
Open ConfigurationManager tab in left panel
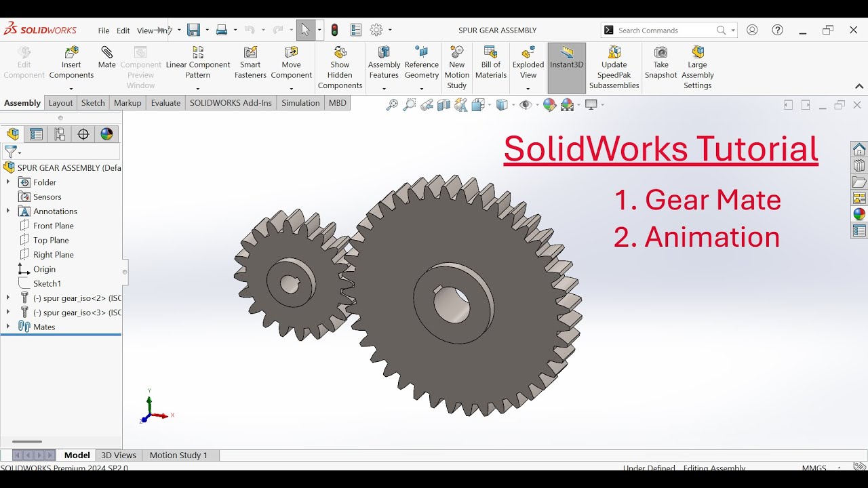[60, 134]
